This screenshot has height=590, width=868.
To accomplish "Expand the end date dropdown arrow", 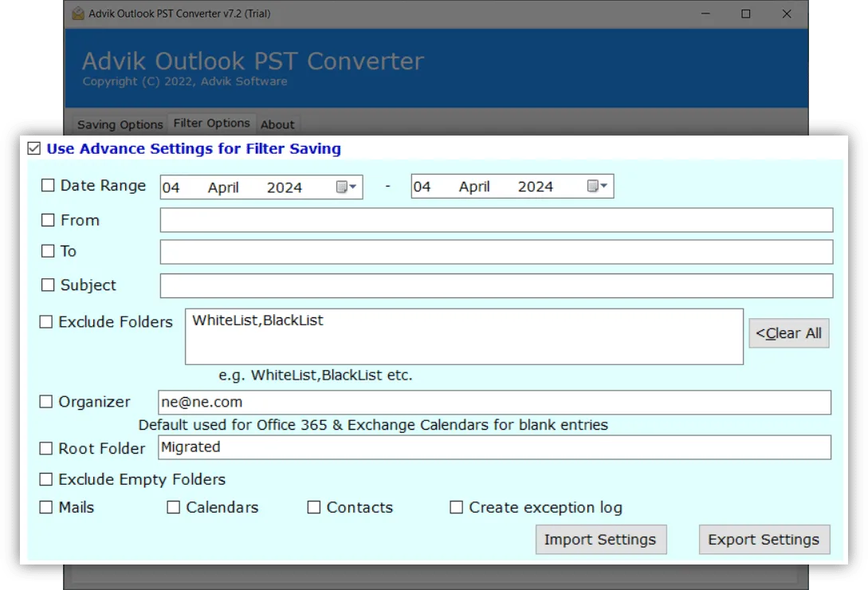I will click(x=603, y=187).
